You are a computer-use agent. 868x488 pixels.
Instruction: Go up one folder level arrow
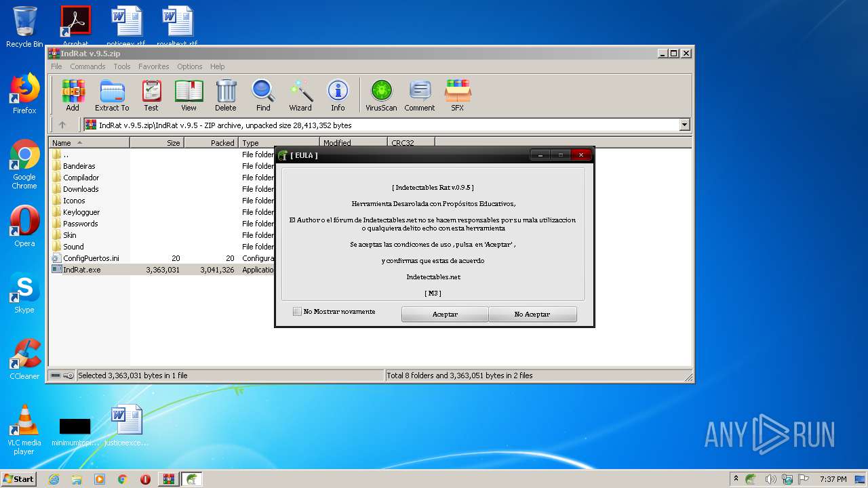click(x=62, y=125)
